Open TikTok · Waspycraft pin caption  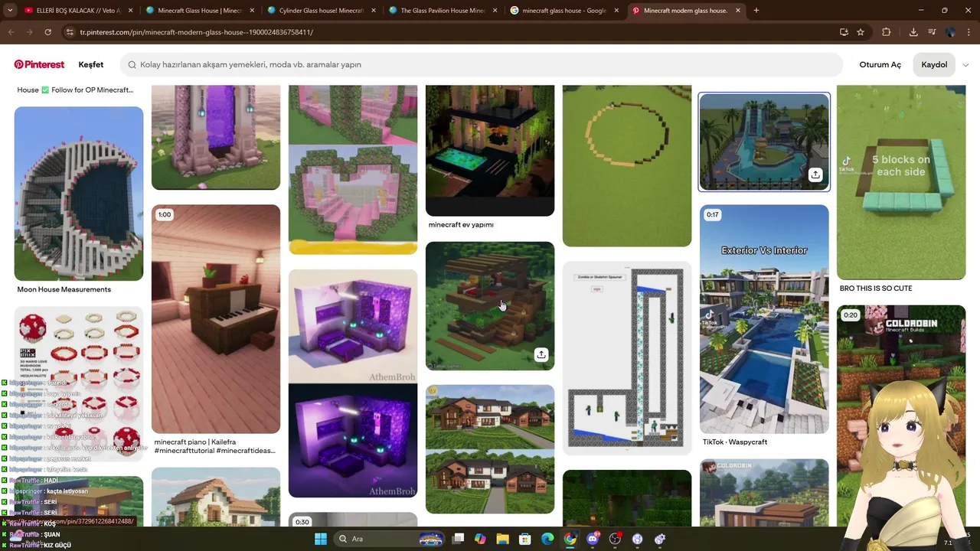pos(735,442)
